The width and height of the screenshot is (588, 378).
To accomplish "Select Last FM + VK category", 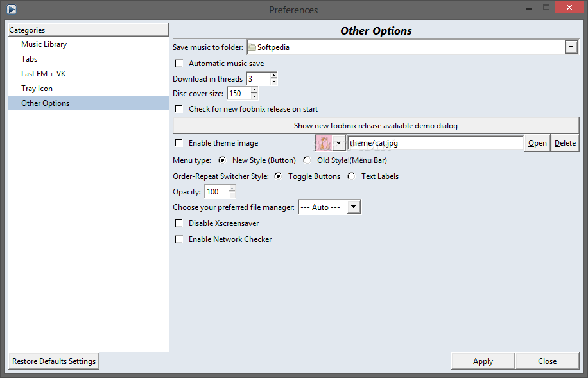I will pos(89,74).
